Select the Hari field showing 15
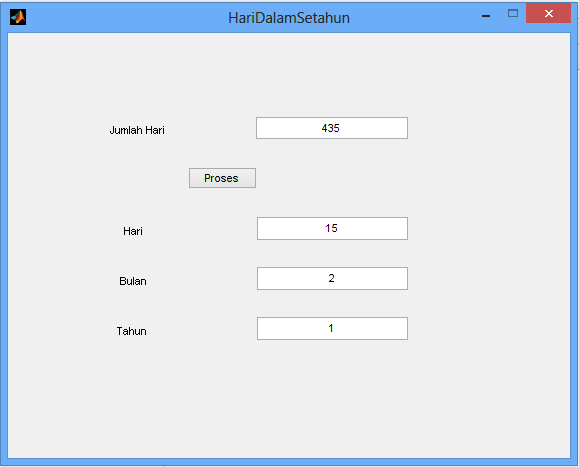The height and width of the screenshot is (467, 579). [332, 229]
